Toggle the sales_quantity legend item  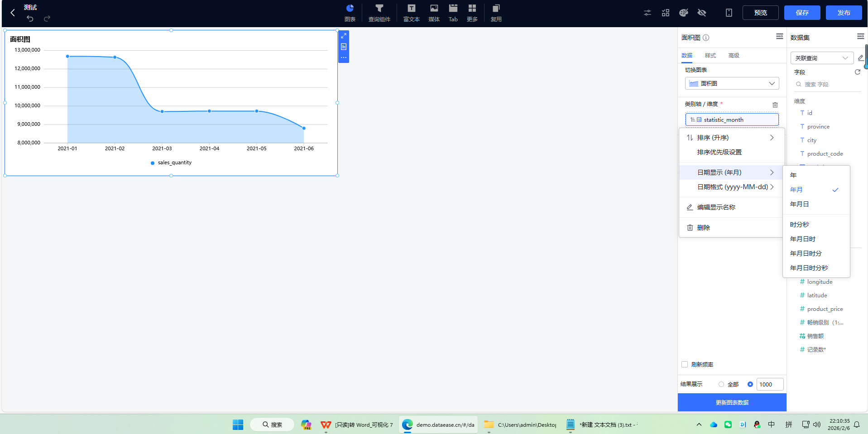[171, 162]
